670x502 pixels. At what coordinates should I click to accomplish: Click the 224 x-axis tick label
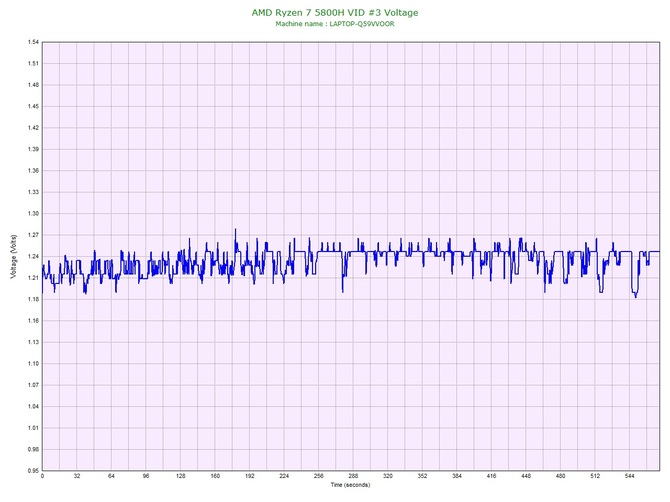pyautogui.click(x=284, y=476)
